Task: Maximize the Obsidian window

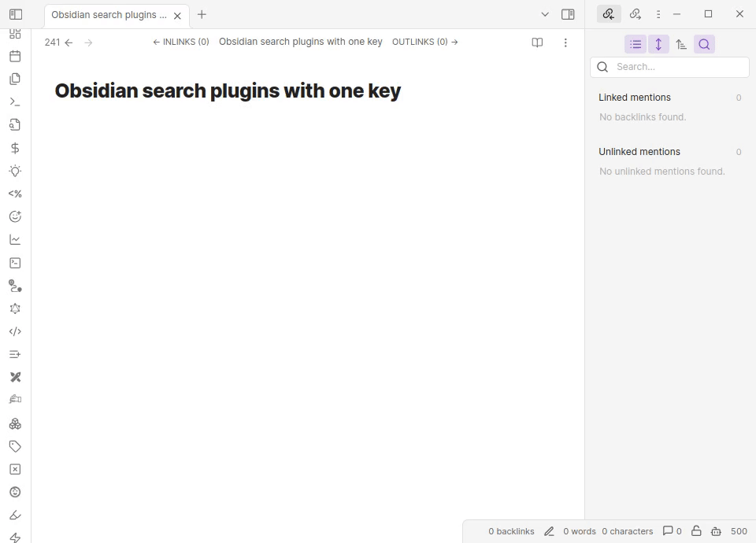Action: coord(708,14)
